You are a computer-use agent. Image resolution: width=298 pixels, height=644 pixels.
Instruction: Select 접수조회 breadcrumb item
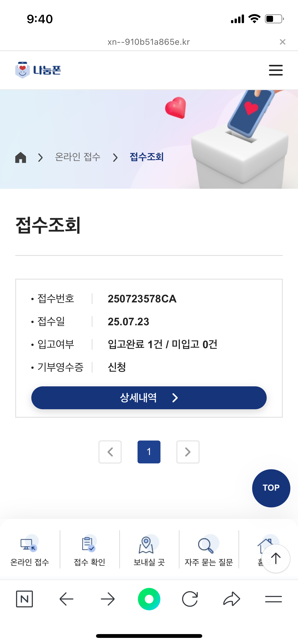[146, 157]
